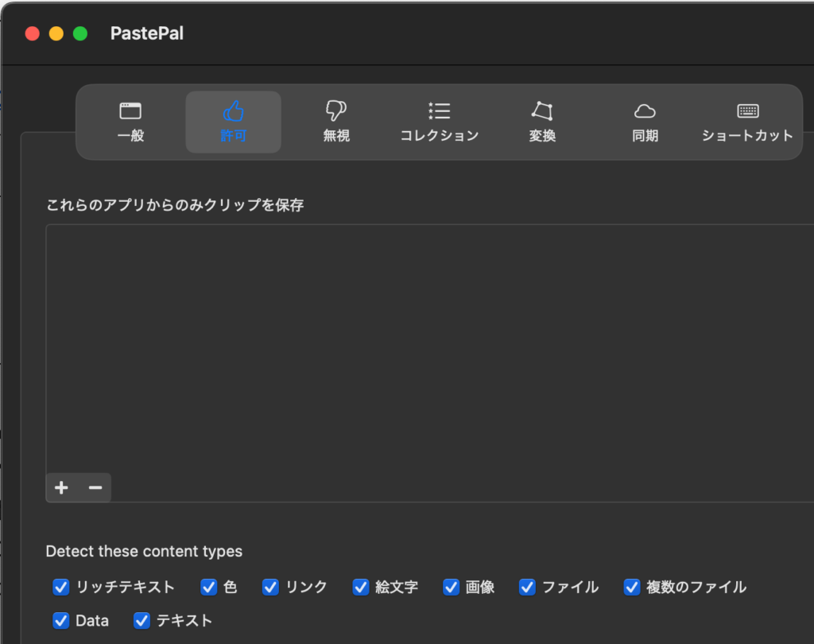This screenshot has height=644, width=814.
Task: Click inside the empty allowed apps list
Action: pyautogui.click(x=429, y=342)
